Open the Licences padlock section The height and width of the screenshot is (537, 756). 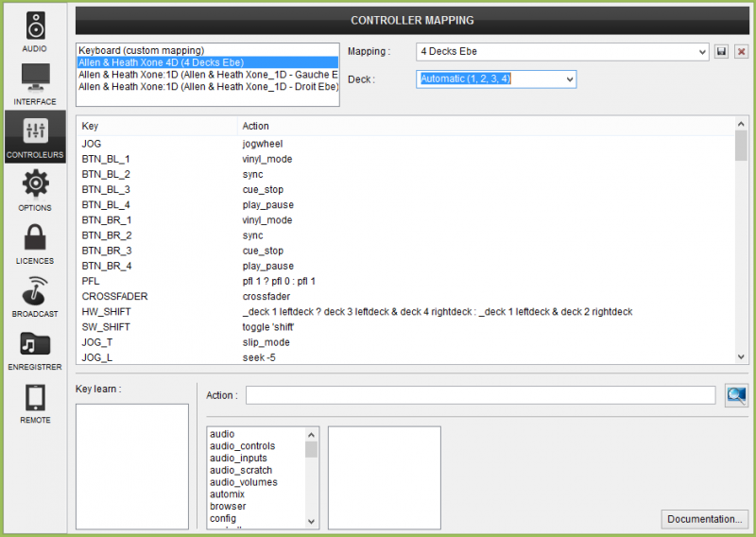[35, 242]
